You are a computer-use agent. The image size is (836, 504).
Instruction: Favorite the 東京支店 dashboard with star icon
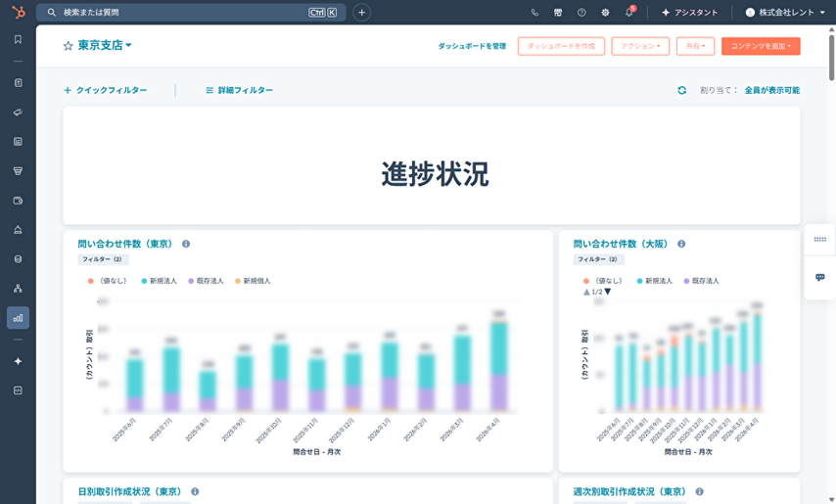68,46
